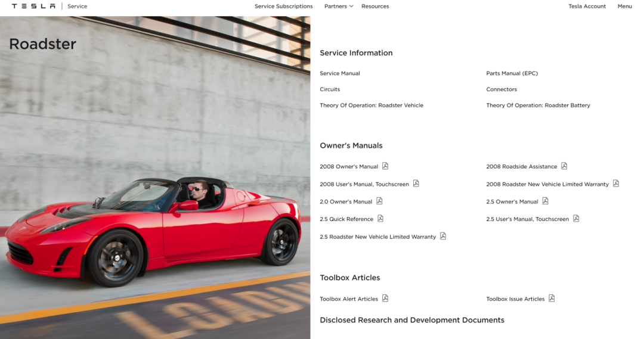
Task: Click the Service Information heading
Action: click(356, 52)
